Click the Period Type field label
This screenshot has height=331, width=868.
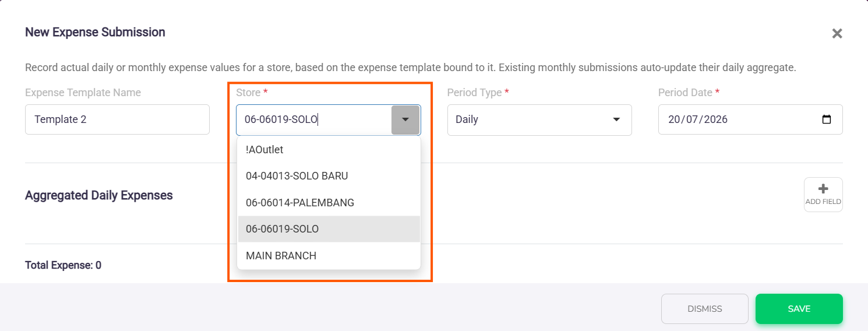click(474, 93)
